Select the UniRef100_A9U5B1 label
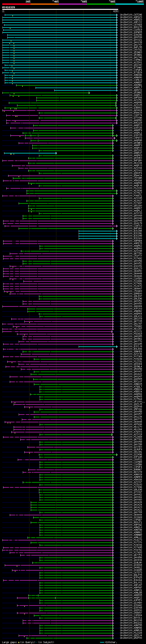Image resolution: width=146 pixels, height=644 pixels. coord(131,85)
